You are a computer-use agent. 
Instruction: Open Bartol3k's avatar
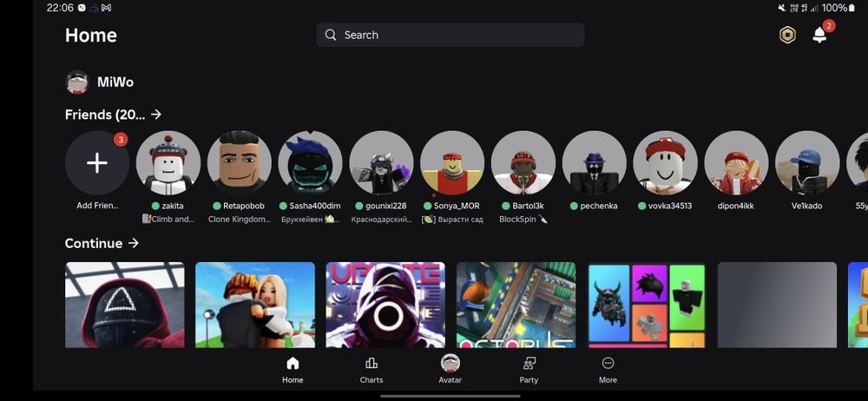(x=523, y=163)
